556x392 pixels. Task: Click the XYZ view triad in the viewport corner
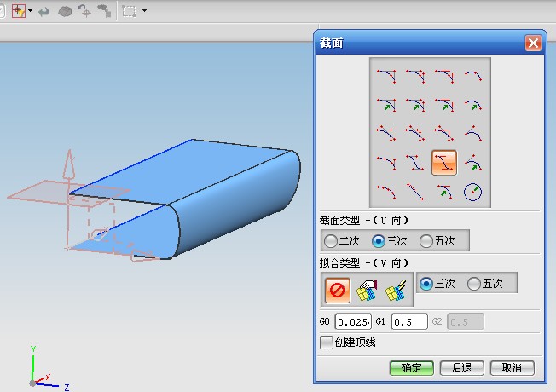click(x=48, y=369)
